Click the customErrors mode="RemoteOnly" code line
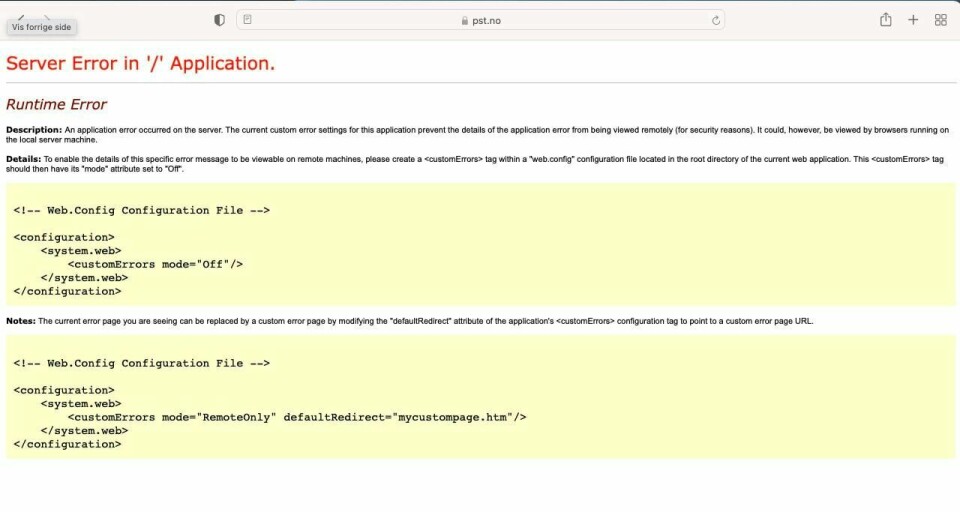The width and height of the screenshot is (960, 512). click(296, 417)
